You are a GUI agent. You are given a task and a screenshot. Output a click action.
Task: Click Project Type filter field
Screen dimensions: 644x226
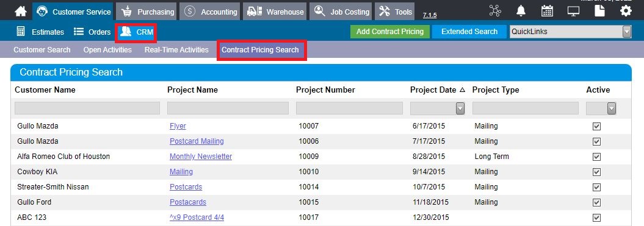(526, 108)
